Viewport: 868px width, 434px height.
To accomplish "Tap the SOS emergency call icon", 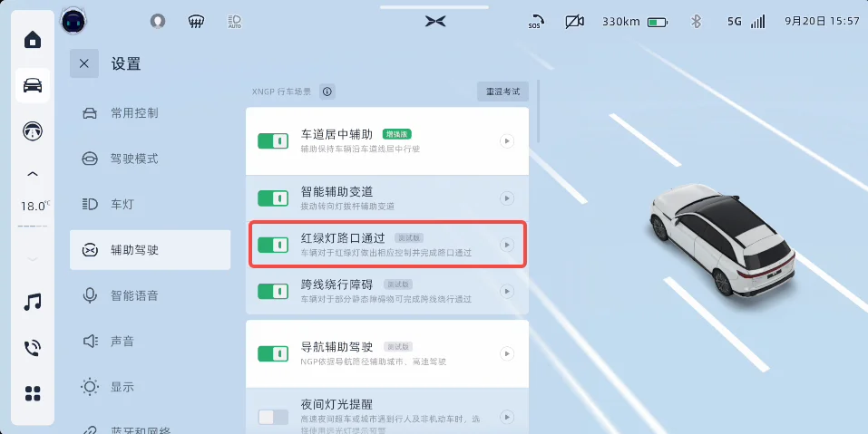I will [x=535, y=22].
